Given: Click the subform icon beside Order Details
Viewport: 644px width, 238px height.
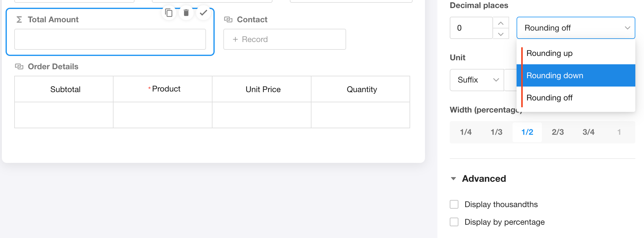Looking at the screenshot, I should pos(19,66).
